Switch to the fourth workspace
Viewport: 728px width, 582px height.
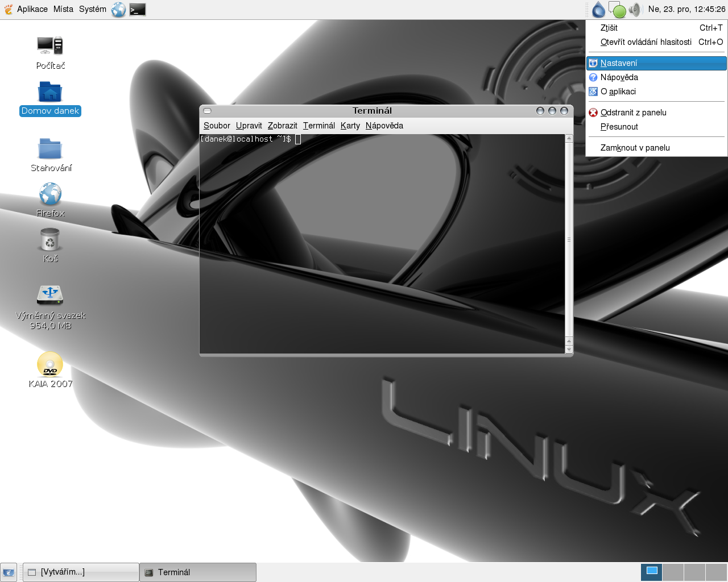pos(716,572)
